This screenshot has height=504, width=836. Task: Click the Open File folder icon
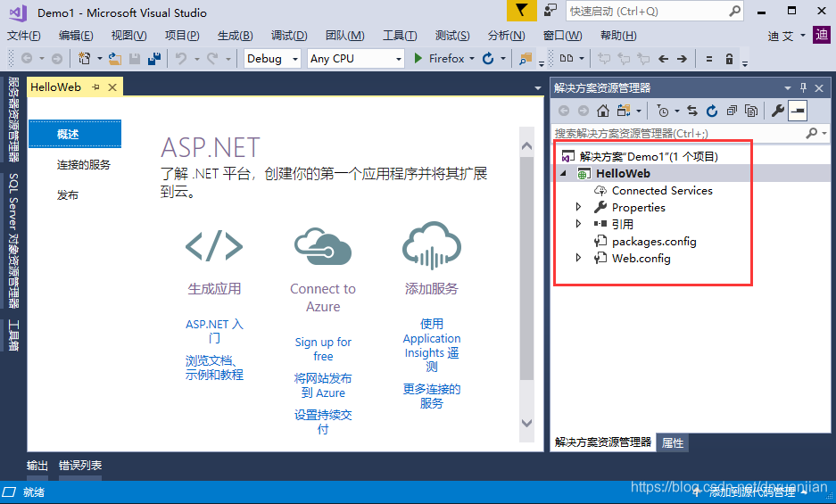coord(114,59)
